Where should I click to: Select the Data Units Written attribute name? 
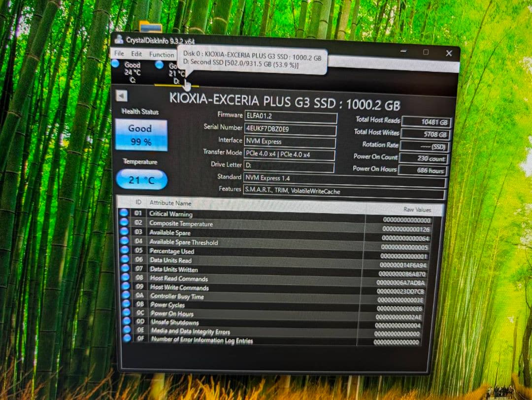pos(174,269)
